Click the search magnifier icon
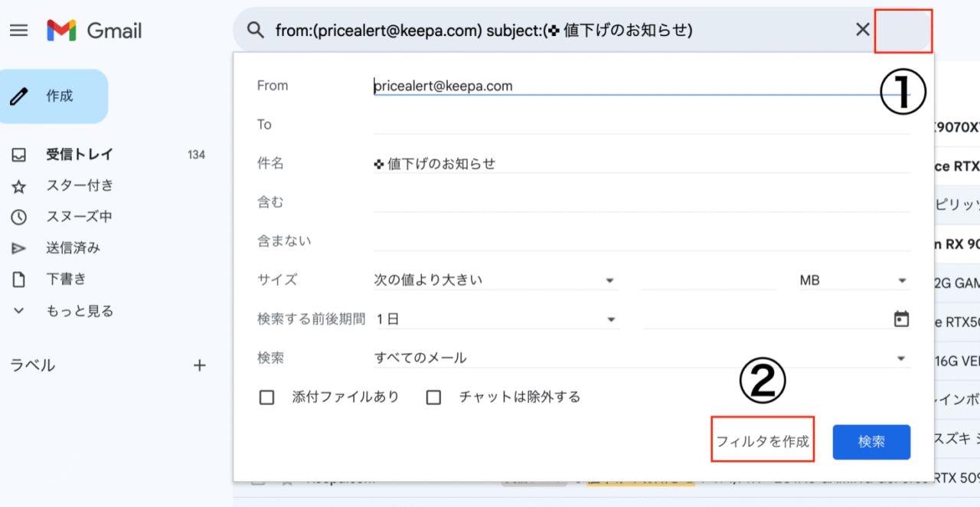 click(255, 31)
